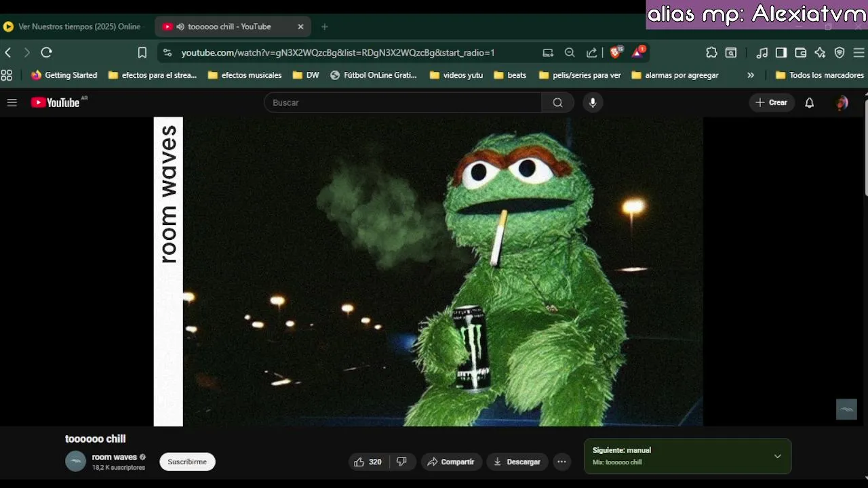Click the room waves watermark thumbnail
The width and height of the screenshot is (868, 488).
coord(846,409)
